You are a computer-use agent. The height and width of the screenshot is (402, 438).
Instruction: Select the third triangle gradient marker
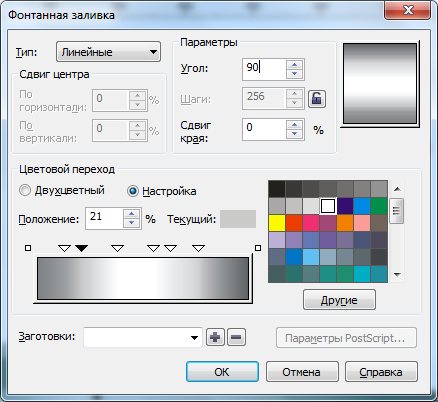(x=117, y=248)
